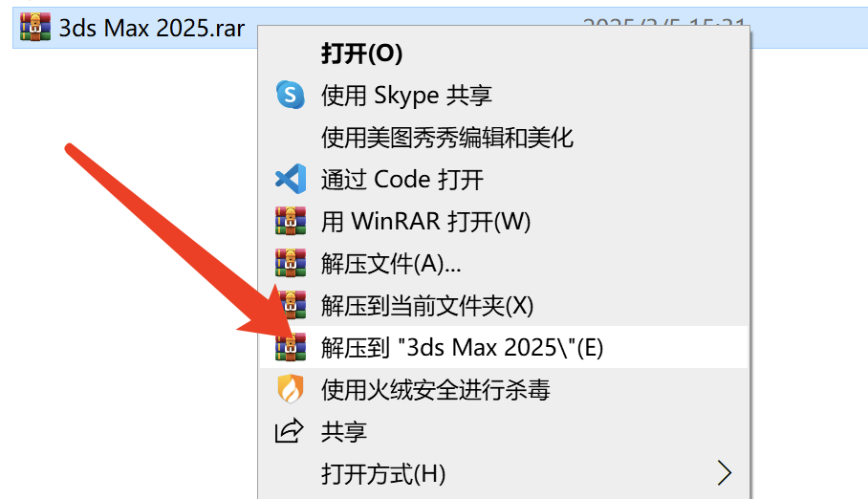Viewport: 868px width, 499px height.
Task: Click WinRAR icon beside 用 WinRAR 打开(W)
Action: point(291,221)
